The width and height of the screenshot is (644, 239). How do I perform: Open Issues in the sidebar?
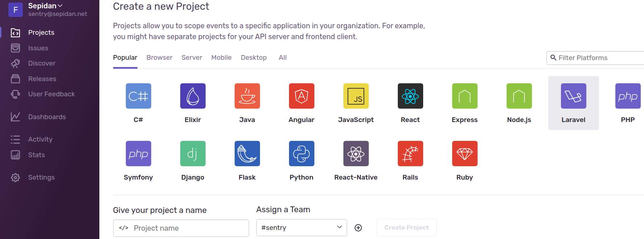tap(38, 48)
